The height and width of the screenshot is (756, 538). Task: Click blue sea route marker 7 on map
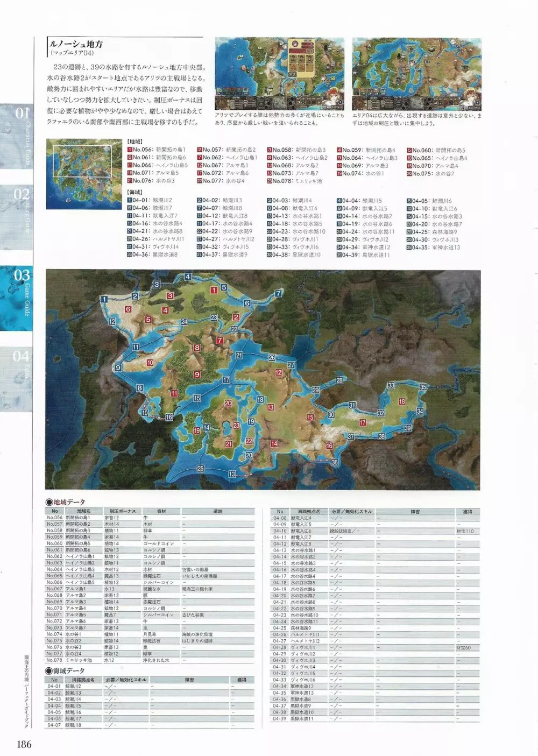point(278,293)
